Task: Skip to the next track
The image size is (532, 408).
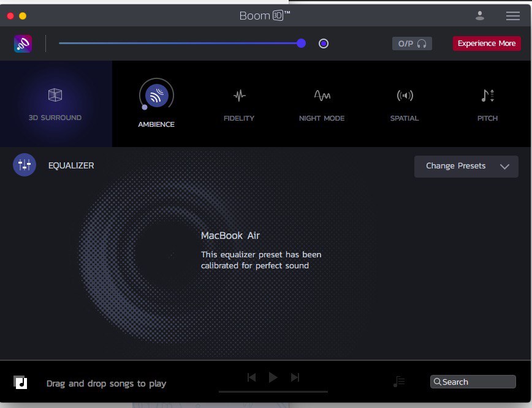Action: [295, 377]
